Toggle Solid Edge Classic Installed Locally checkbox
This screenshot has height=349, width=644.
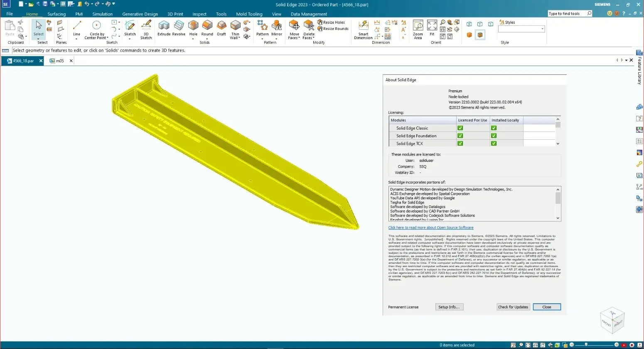(x=494, y=128)
